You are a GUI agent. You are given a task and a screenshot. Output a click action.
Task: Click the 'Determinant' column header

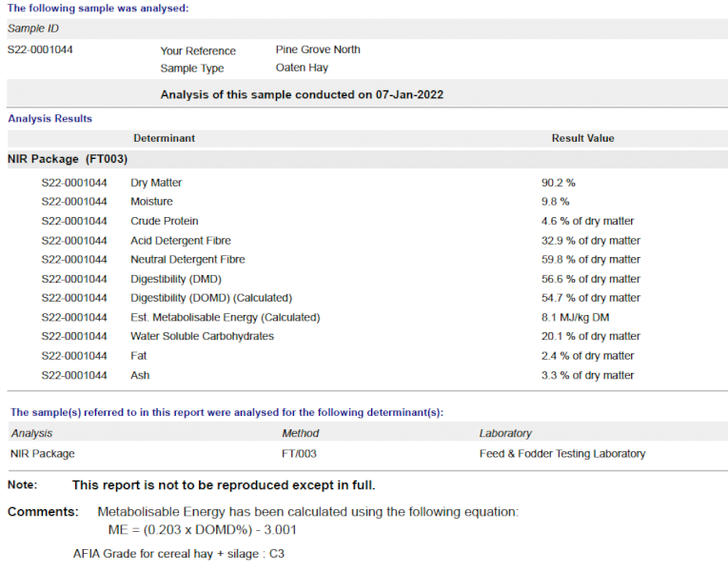(x=164, y=138)
